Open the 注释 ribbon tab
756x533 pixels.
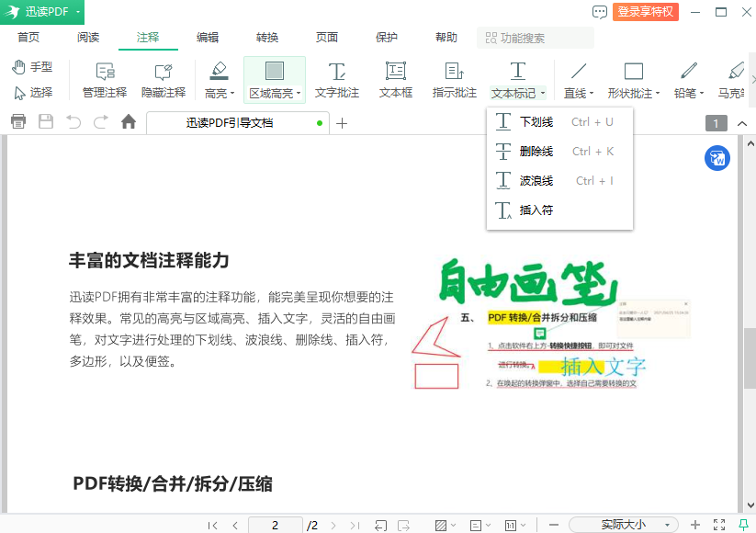coord(148,37)
